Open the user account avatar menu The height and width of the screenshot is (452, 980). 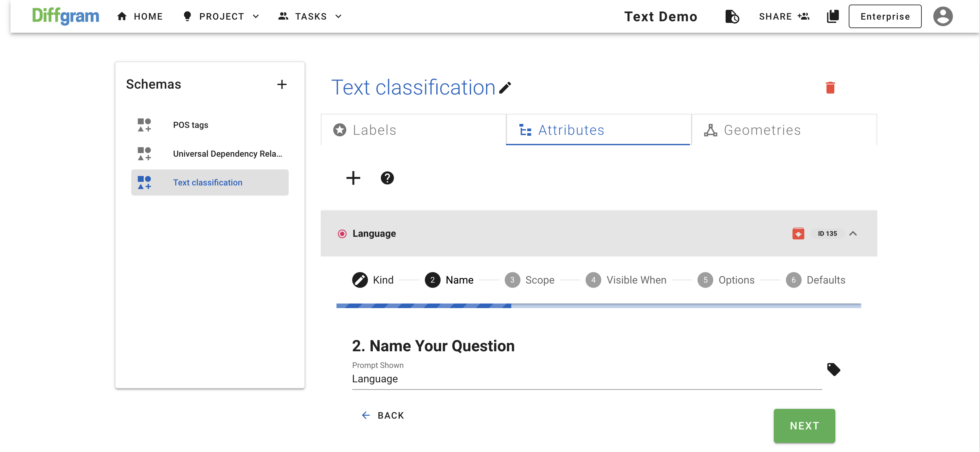(942, 16)
